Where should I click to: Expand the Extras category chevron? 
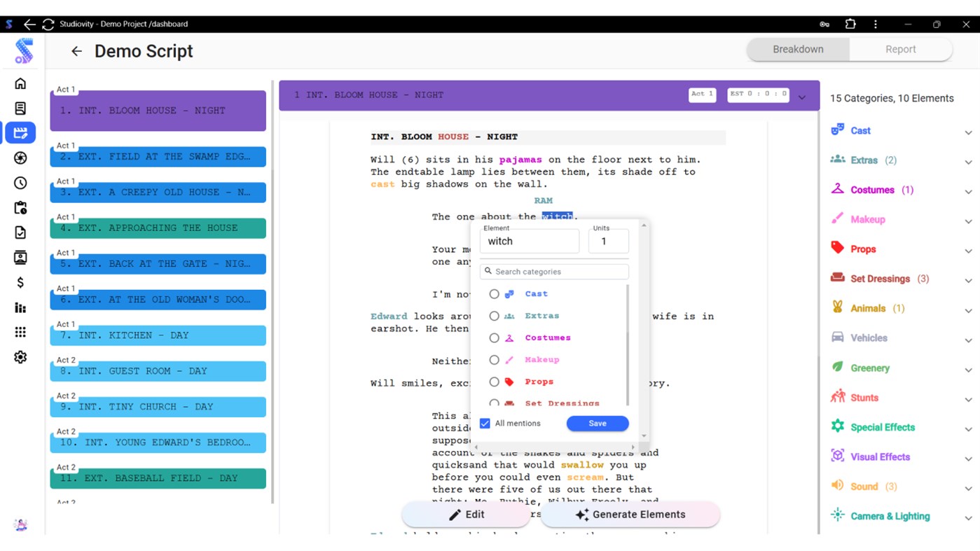point(968,162)
